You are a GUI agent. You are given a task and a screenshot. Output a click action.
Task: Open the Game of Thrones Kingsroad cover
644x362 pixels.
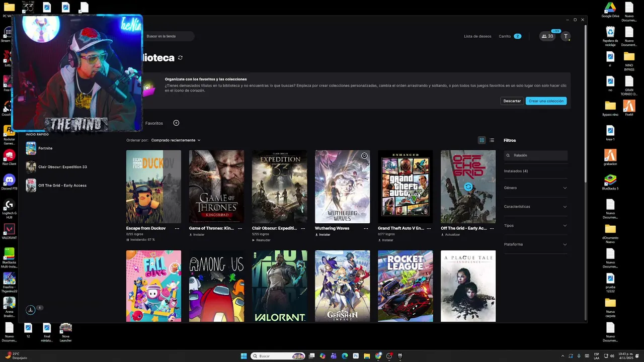point(216,187)
